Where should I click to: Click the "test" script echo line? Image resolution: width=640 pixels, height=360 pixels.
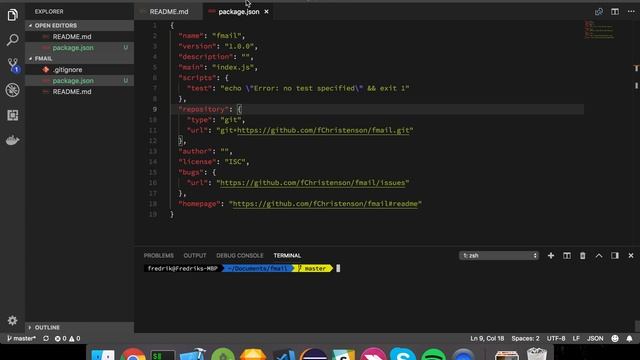pyautogui.click(x=298, y=88)
